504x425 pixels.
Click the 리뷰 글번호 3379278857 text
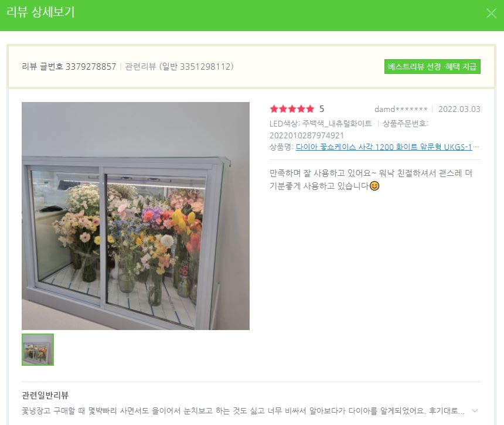(x=69, y=67)
